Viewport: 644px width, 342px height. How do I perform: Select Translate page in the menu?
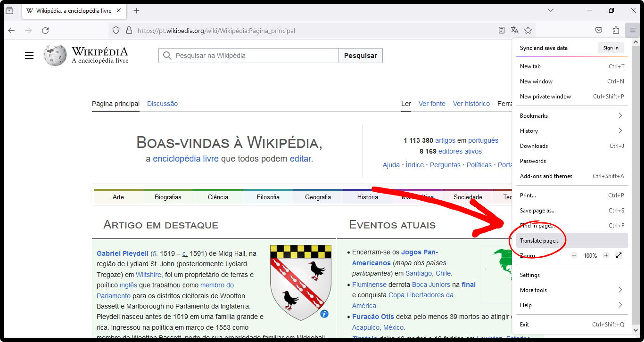(572, 241)
